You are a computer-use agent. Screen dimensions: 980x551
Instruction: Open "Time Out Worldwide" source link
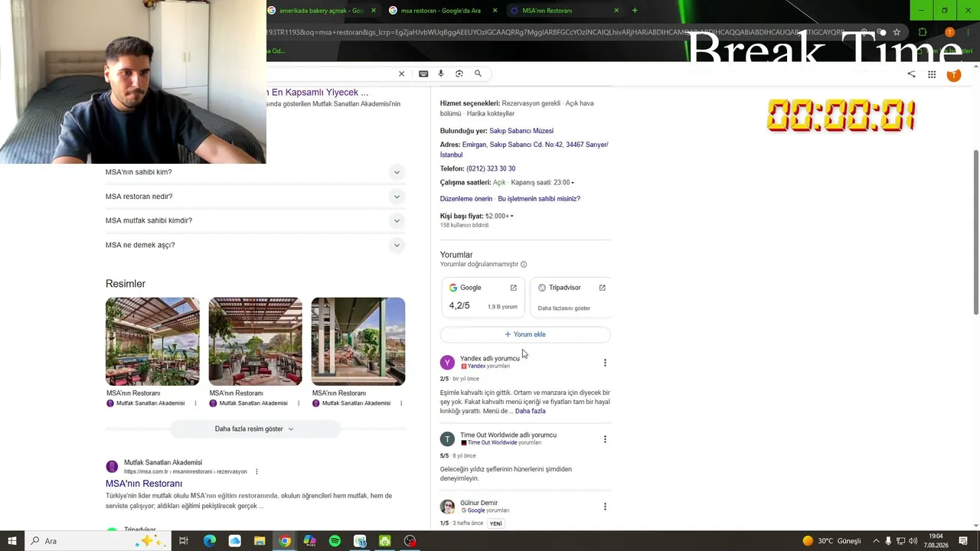pos(492,442)
